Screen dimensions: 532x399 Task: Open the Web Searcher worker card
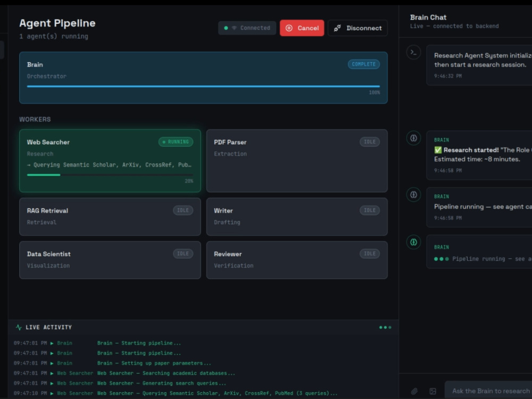[x=110, y=161]
